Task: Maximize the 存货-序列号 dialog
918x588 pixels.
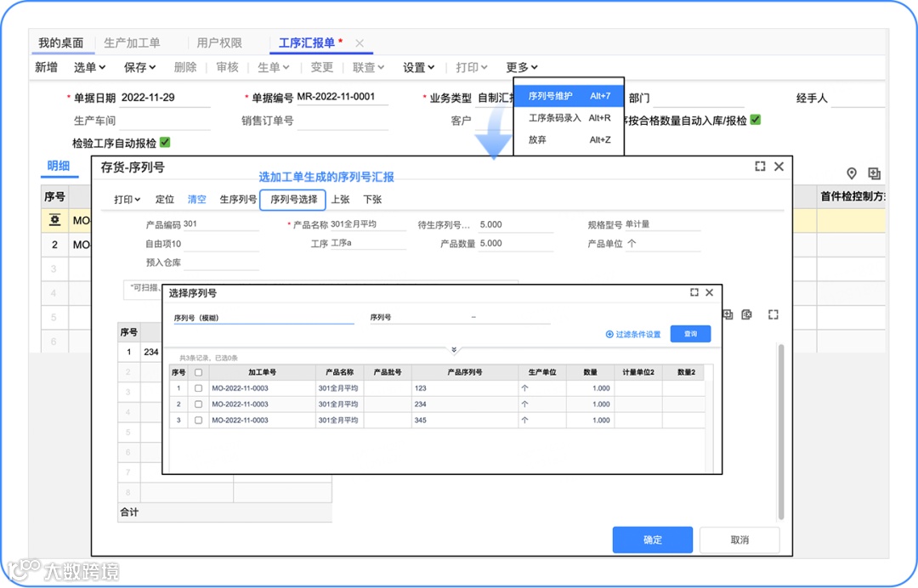Action: coord(760,167)
